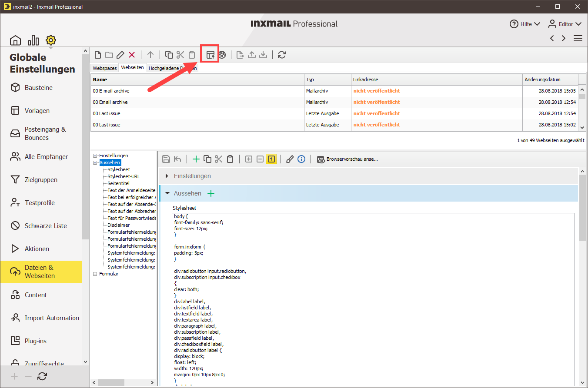The image size is (588, 388).
Task: Open the bar chart reports icon
Action: point(33,40)
